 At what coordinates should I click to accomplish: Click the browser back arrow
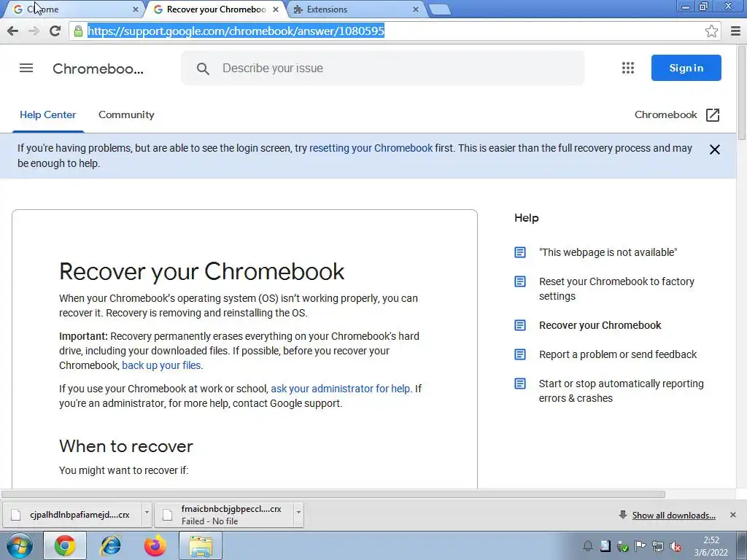click(13, 31)
